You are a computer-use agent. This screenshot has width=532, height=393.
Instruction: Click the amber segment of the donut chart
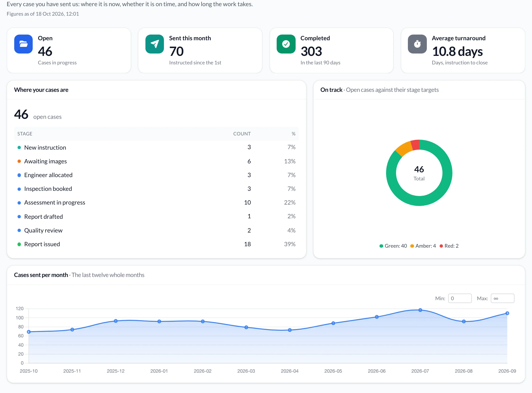click(x=404, y=148)
